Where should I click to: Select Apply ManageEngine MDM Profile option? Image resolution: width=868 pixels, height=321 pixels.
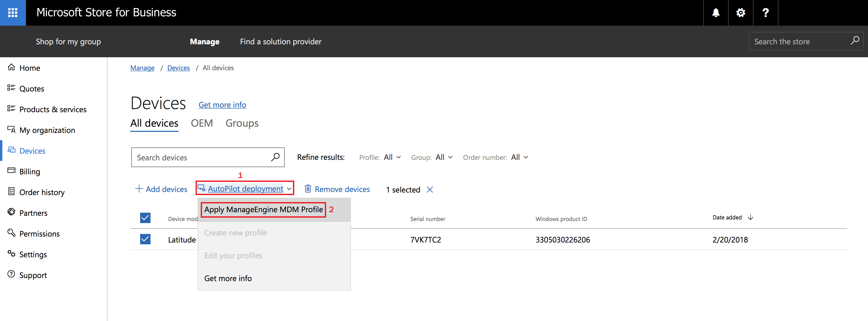click(263, 209)
